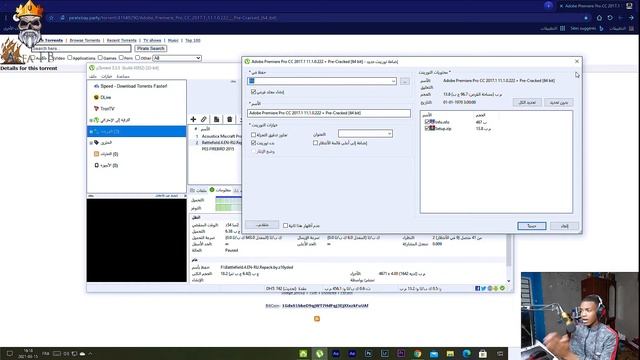Expand the upgrade to Pro sidebar node
The width and height of the screenshot is (640, 360).
tap(91, 120)
